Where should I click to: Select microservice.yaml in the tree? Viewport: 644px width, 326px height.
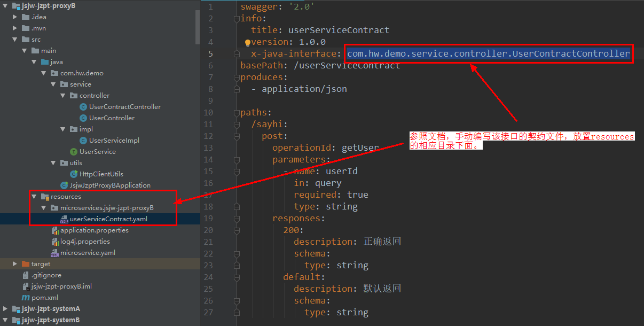(88, 252)
